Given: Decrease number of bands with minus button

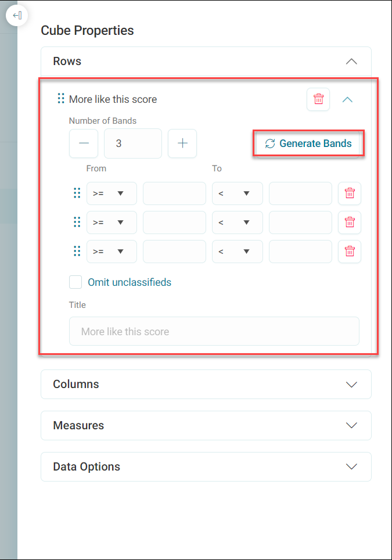Looking at the screenshot, I should point(84,143).
